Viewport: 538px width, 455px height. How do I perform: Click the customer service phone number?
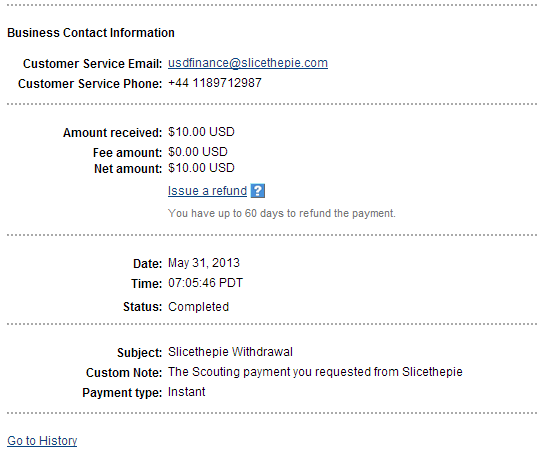pyautogui.click(x=215, y=83)
